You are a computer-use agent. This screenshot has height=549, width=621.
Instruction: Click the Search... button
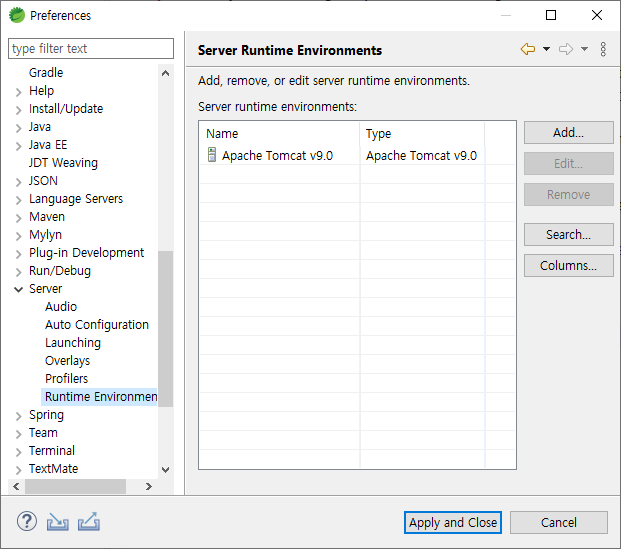click(568, 234)
